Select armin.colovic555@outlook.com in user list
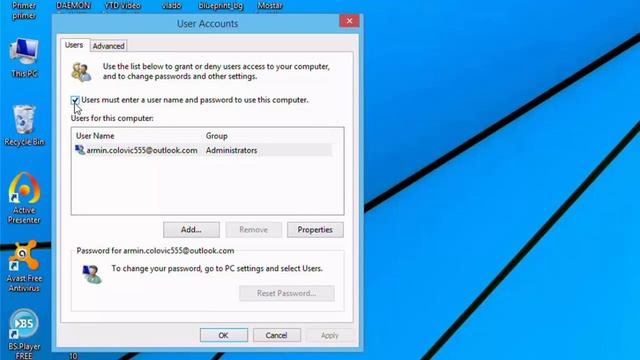The width and height of the screenshot is (640, 360). coord(142,150)
